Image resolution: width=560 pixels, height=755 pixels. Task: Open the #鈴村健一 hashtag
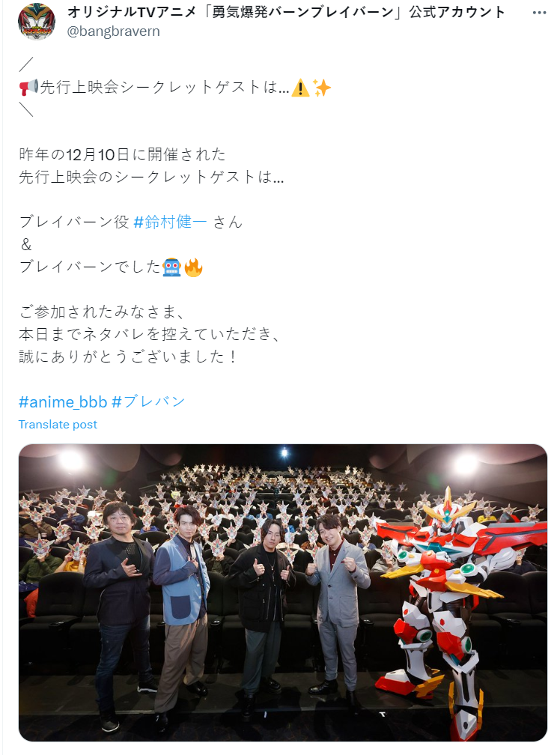170,222
